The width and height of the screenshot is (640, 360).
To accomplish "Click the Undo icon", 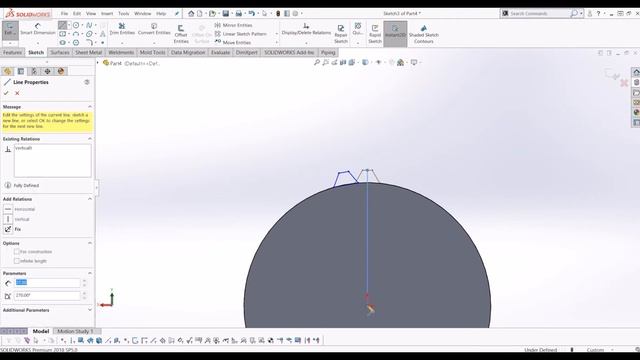I will 251,13.
